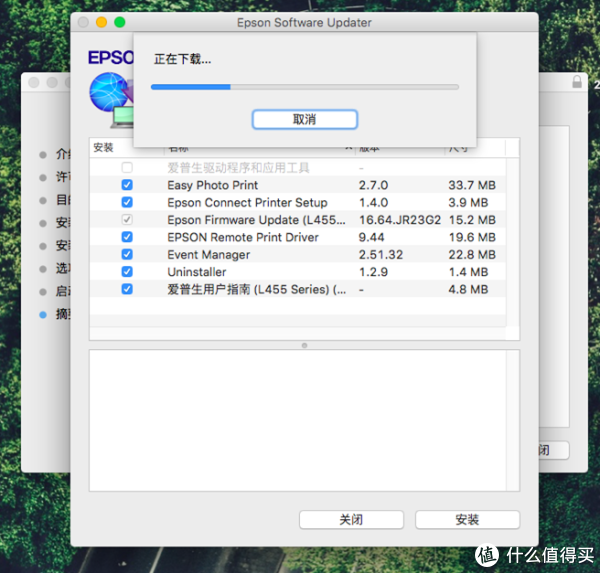Click the 1.4 MB size cell
This screenshot has height=573, width=600.
(468, 272)
